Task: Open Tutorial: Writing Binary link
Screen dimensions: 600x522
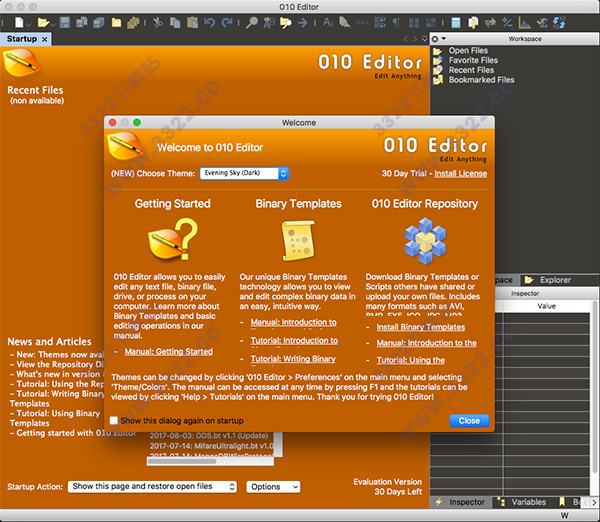Action: point(293,359)
